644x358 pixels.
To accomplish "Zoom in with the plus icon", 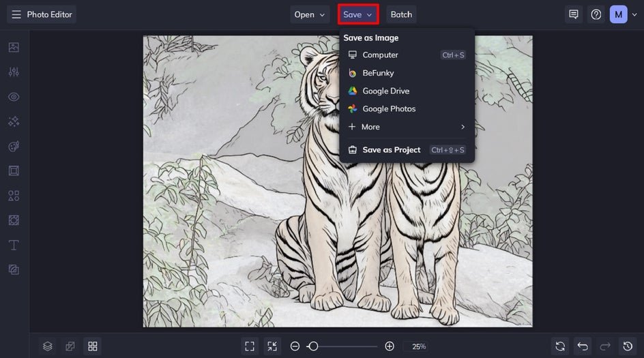I will [x=390, y=346].
